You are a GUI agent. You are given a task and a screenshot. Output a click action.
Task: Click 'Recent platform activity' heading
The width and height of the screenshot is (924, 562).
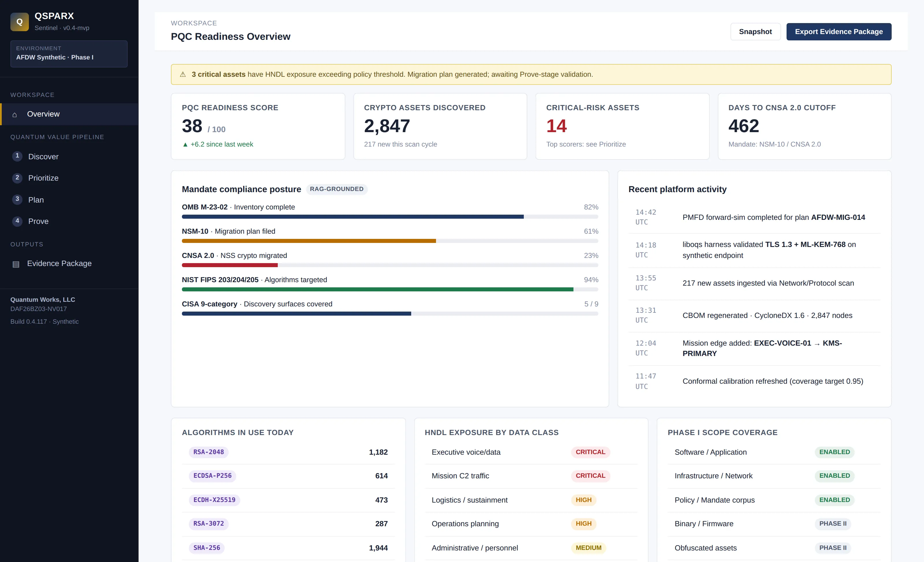pos(677,190)
